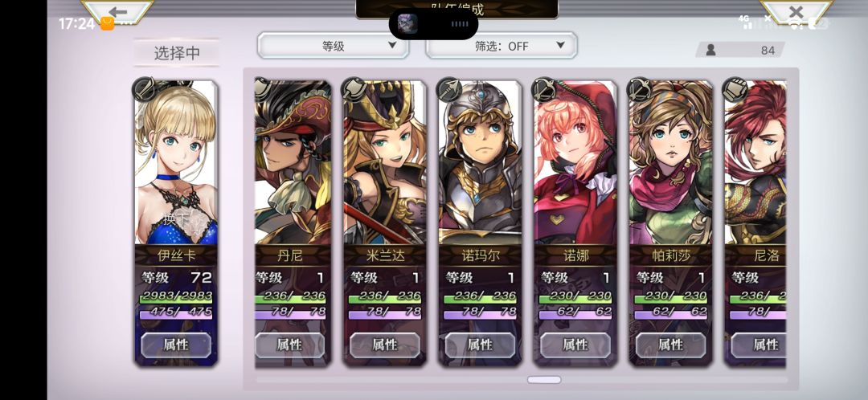Open the 等级 sort dropdown
Viewport: 868px width, 400px height.
coord(334,46)
